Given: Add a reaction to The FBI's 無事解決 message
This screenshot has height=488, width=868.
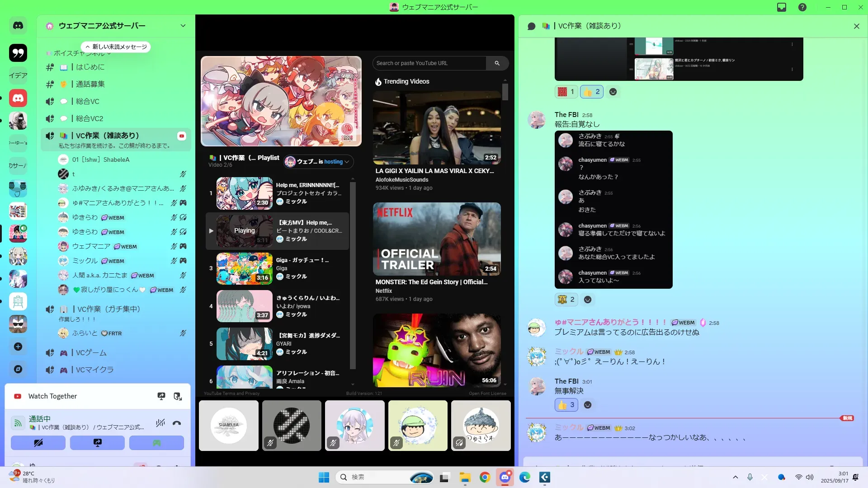Looking at the screenshot, I should (x=588, y=405).
